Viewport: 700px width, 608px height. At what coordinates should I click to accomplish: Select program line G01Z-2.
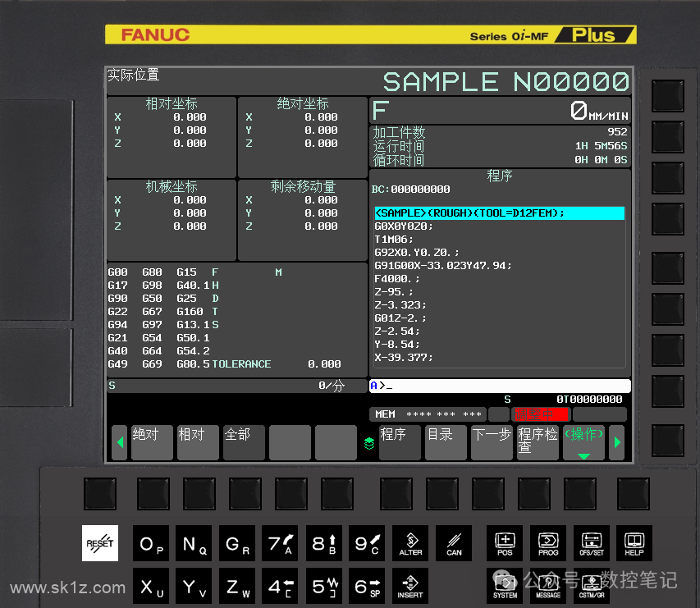pyautogui.click(x=400, y=318)
